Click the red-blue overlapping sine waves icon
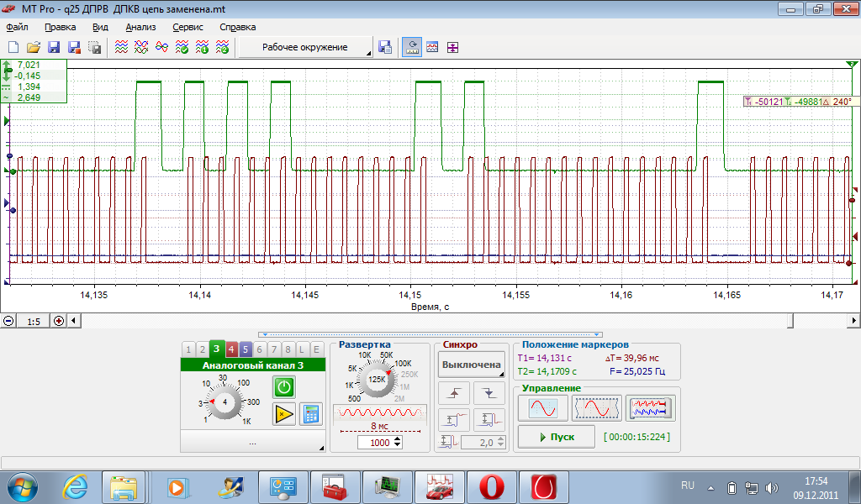This screenshot has height=504, width=861. [x=161, y=48]
